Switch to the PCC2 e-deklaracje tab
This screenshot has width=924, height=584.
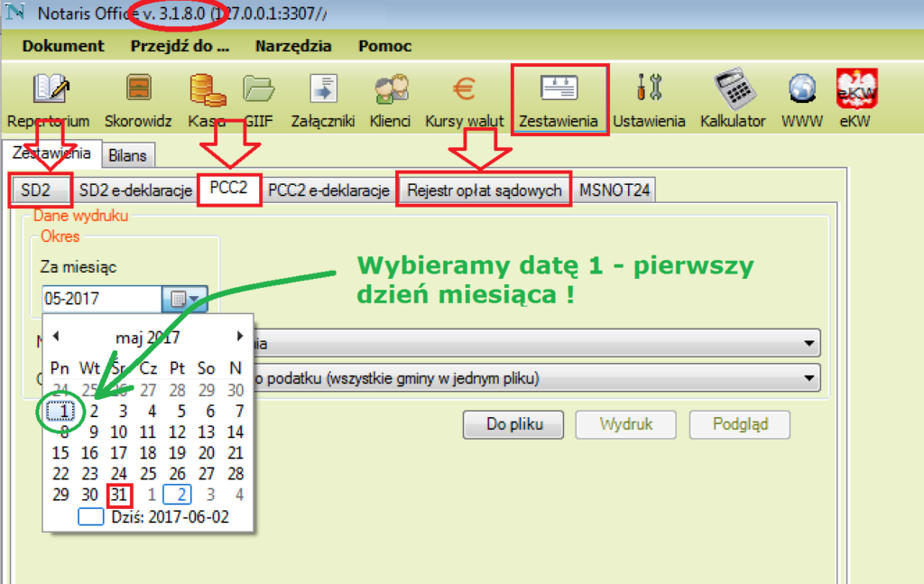tap(328, 190)
